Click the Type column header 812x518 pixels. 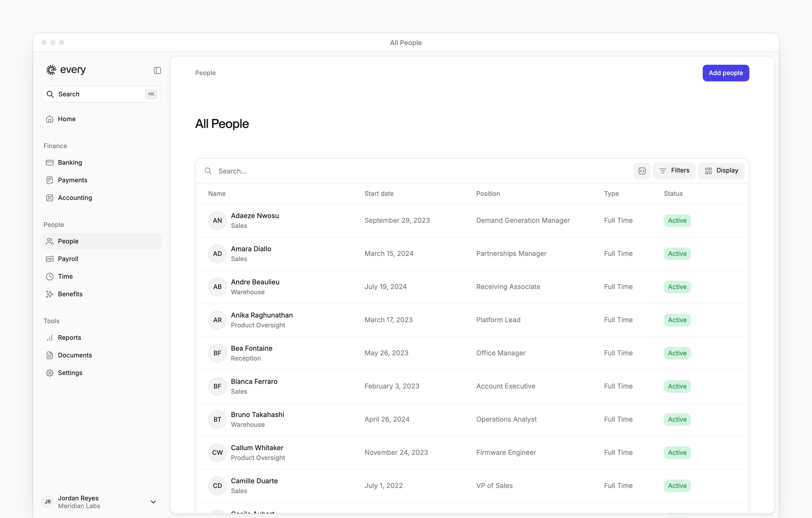(x=611, y=193)
